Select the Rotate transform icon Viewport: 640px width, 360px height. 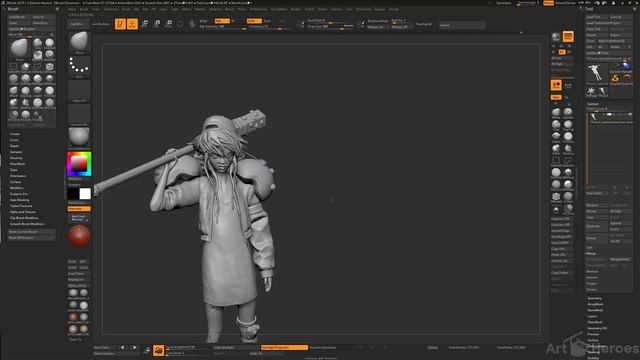(x=168, y=24)
